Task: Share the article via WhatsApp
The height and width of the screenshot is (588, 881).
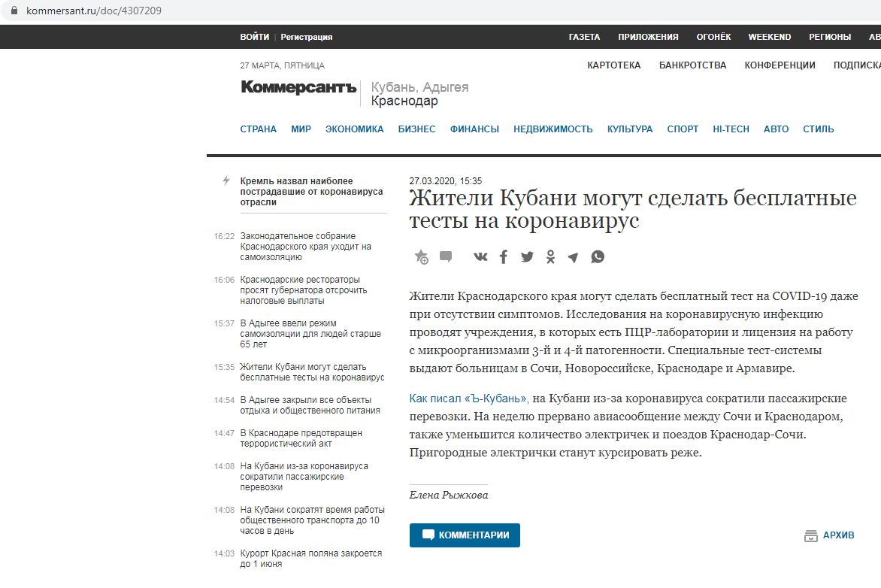Action: [x=598, y=257]
